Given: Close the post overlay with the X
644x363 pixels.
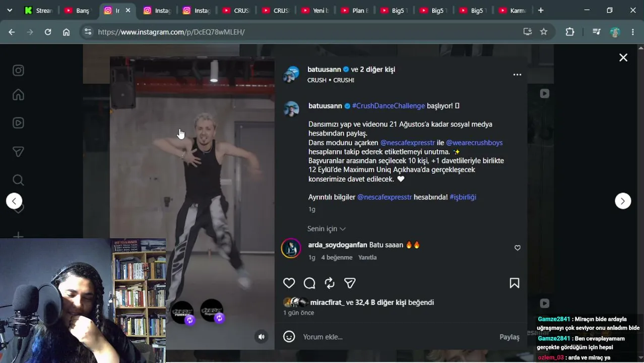Looking at the screenshot, I should click(623, 57).
